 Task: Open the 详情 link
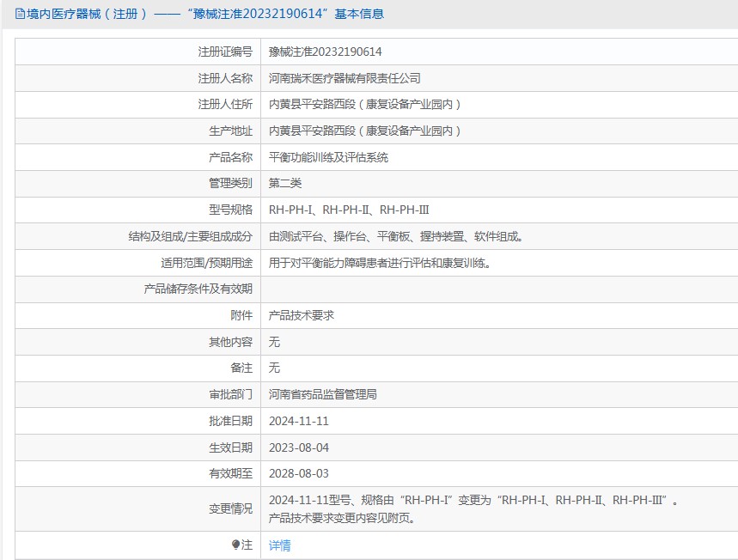279,545
